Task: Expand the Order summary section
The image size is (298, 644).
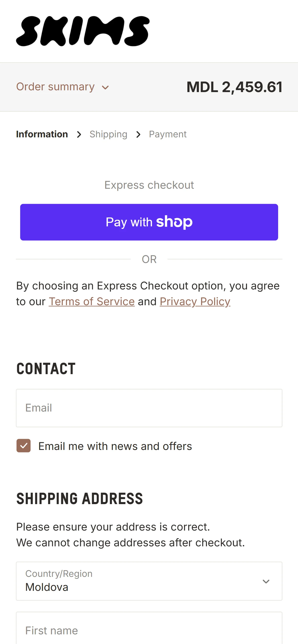Action: pos(56,87)
